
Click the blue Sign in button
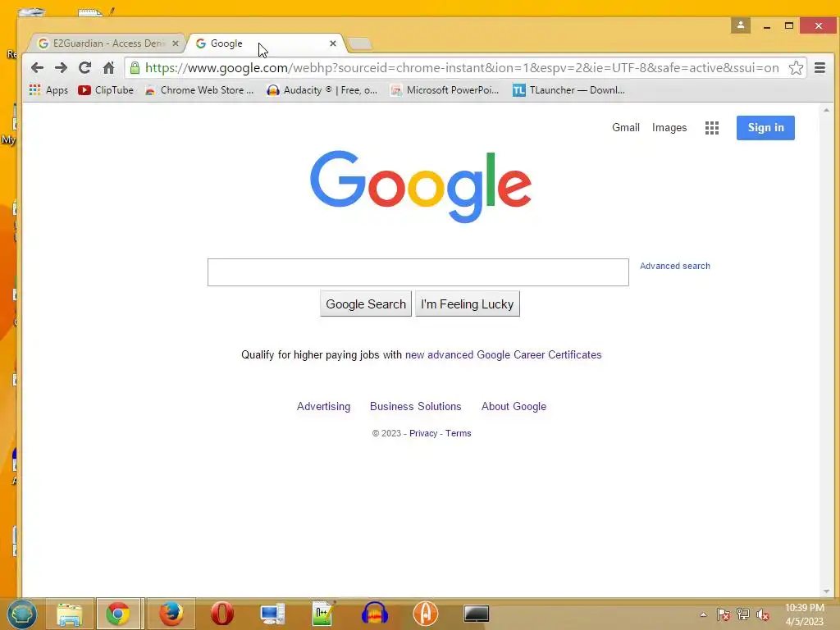coord(765,127)
